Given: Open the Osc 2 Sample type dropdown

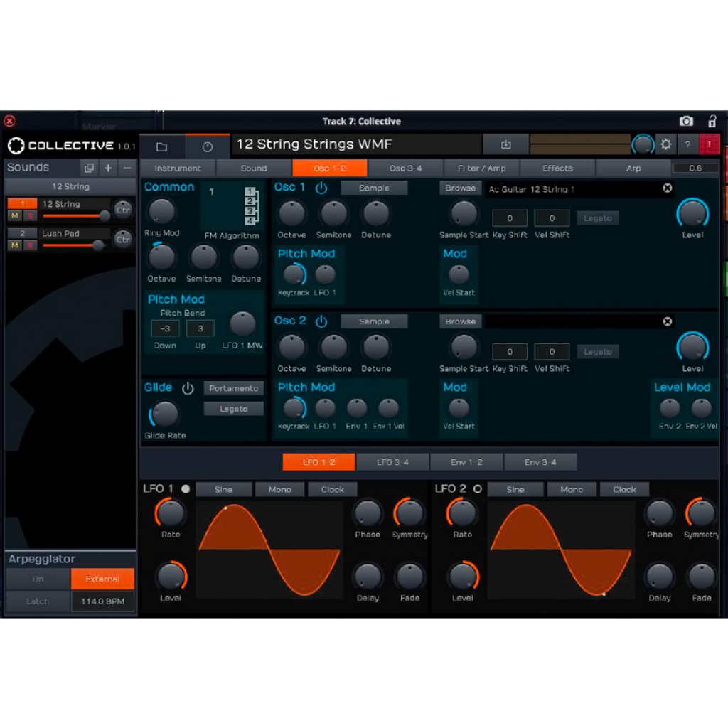Looking at the screenshot, I should 374,321.
